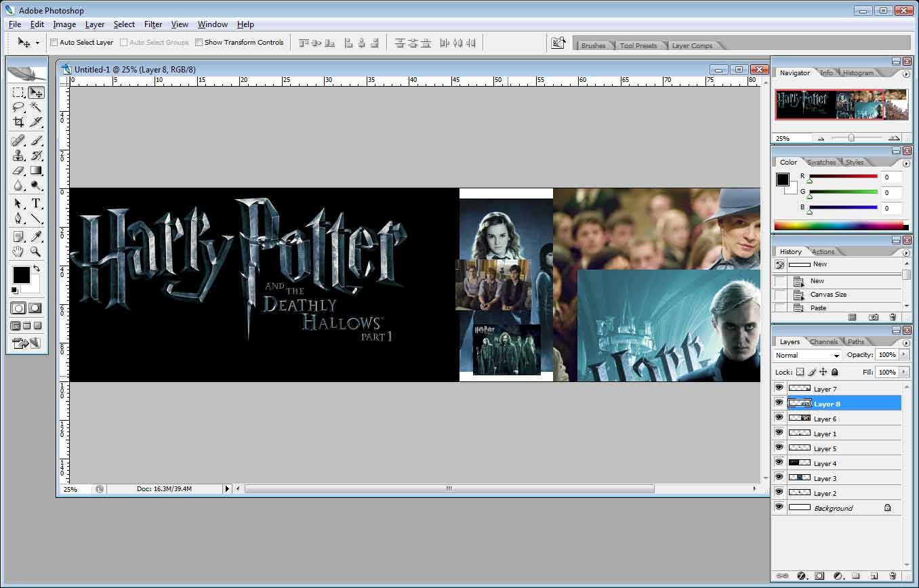
Task: Create new fill or adjustment layer
Action: pos(838,576)
